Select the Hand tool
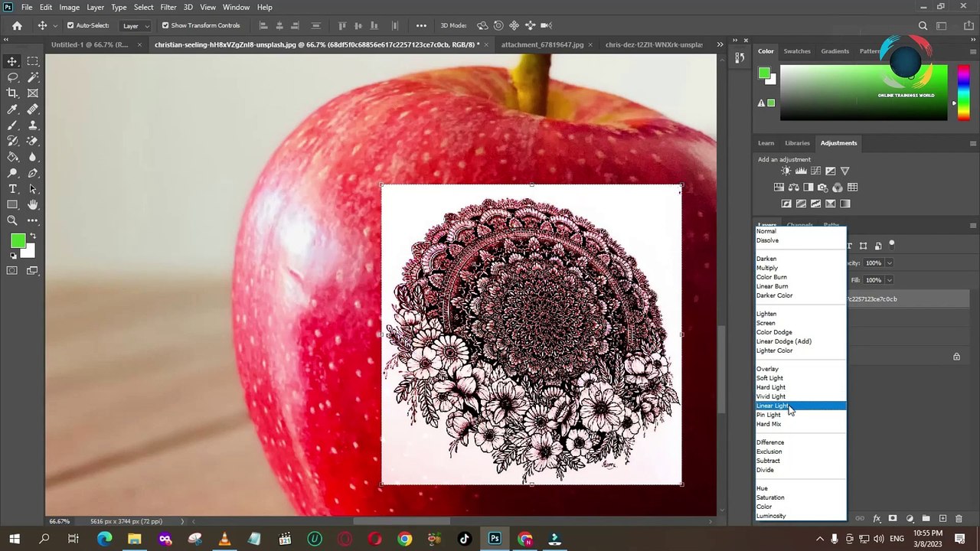 [x=33, y=205]
